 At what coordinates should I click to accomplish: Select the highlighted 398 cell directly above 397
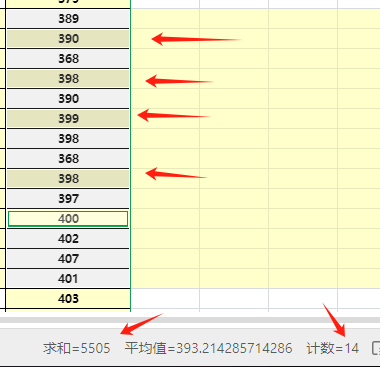(68, 179)
